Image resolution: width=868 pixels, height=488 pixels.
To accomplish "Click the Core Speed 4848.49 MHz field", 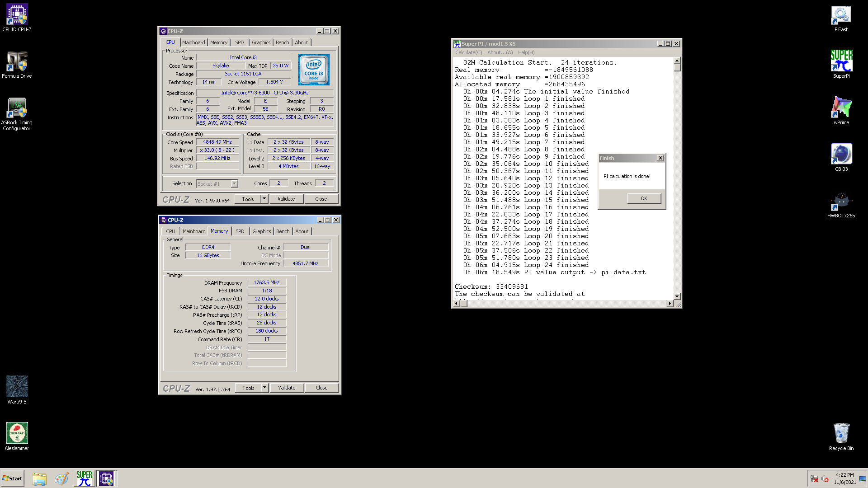I will click(217, 142).
